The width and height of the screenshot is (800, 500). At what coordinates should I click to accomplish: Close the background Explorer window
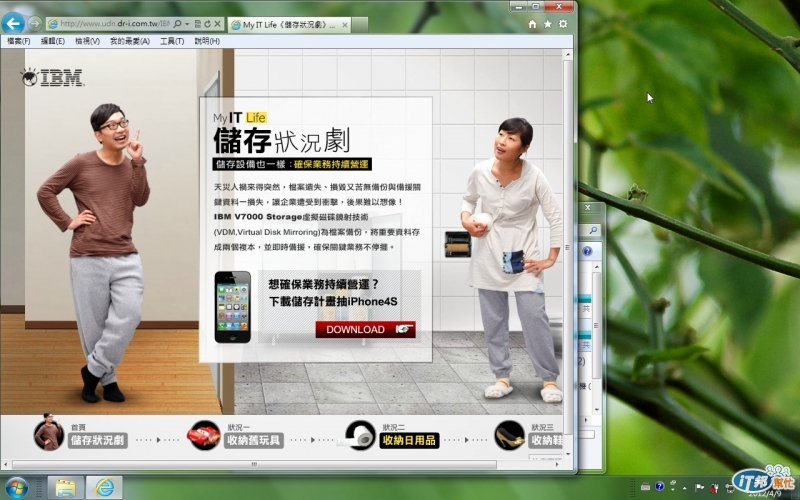coord(588,208)
